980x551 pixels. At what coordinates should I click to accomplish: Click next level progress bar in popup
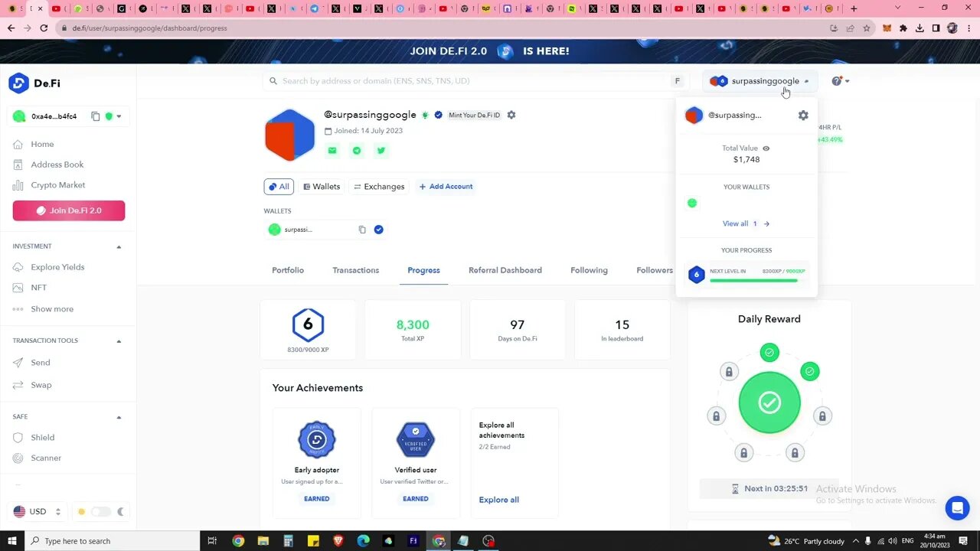[x=753, y=281]
